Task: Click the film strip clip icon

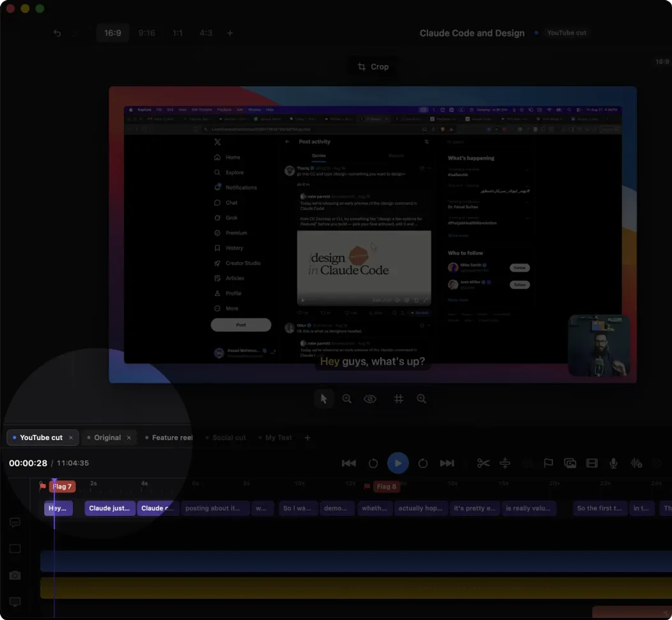Action: coord(592,463)
